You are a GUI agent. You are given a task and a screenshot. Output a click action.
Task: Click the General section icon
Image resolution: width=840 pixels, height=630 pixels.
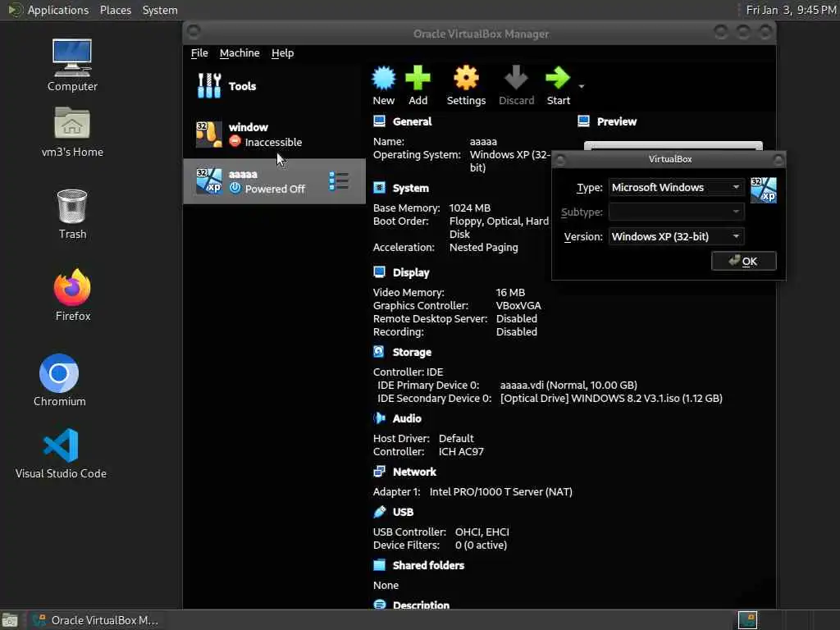click(379, 121)
